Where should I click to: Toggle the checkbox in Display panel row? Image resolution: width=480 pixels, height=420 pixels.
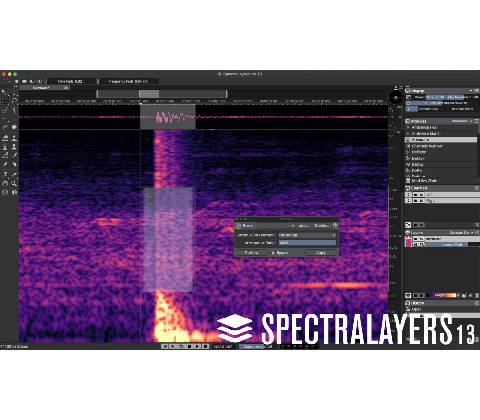(x=409, y=97)
